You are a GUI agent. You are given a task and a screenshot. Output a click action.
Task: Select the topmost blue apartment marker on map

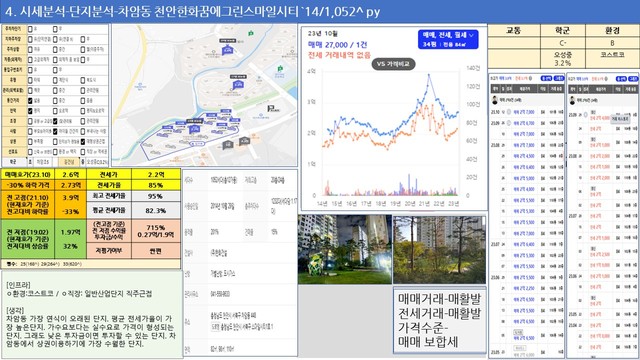(x=227, y=50)
